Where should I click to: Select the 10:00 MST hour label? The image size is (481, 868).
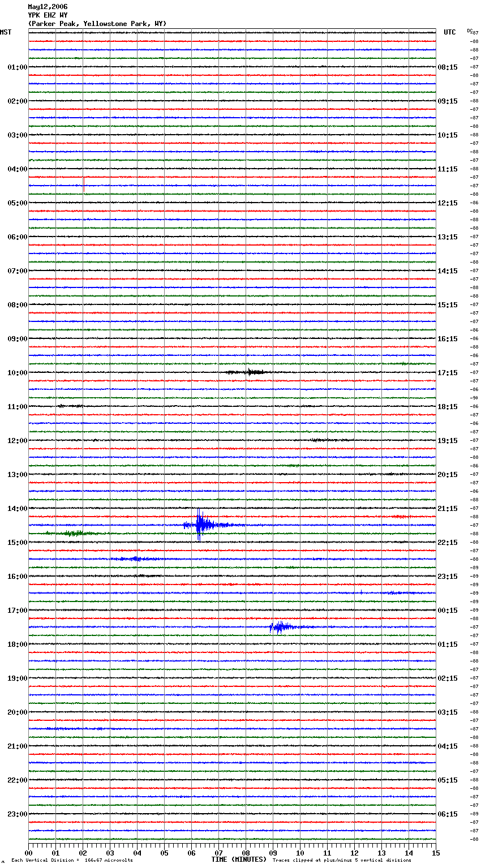[x=18, y=373]
